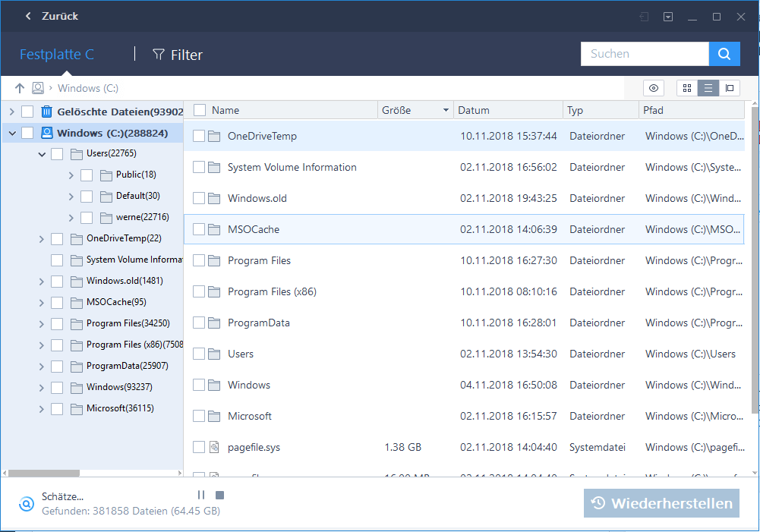Check Gelöschte Dateien checkbox in tree
The width and height of the screenshot is (760, 532).
(x=27, y=112)
